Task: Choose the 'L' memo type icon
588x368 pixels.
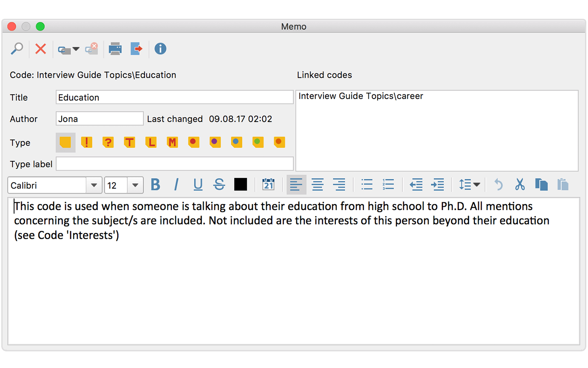Action: click(151, 142)
